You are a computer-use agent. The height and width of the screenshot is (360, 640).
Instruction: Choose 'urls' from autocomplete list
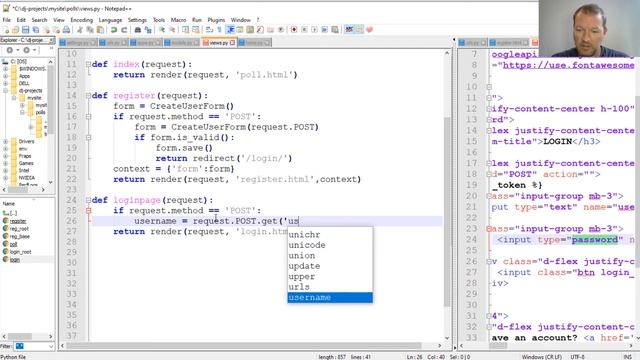[x=330, y=287]
